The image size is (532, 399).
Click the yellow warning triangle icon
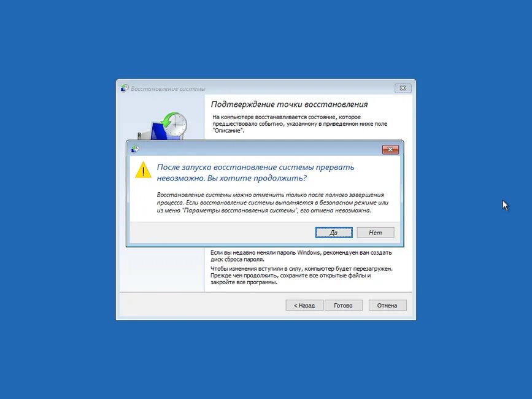tap(143, 170)
